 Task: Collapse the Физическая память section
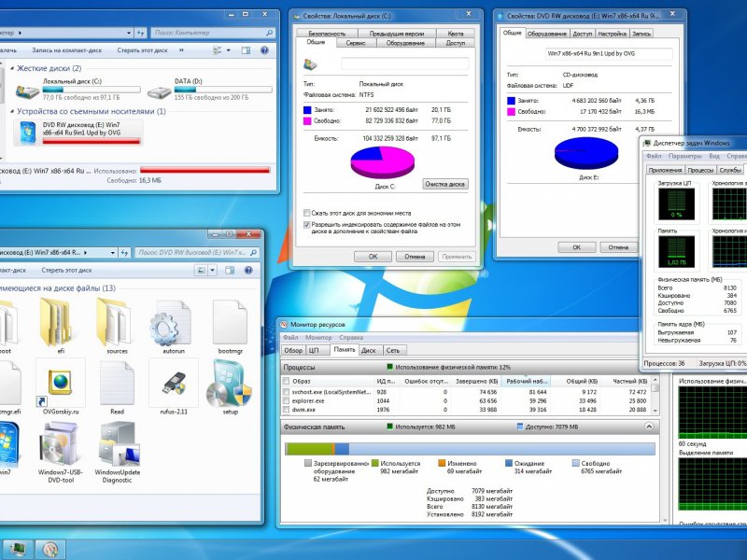tap(649, 427)
